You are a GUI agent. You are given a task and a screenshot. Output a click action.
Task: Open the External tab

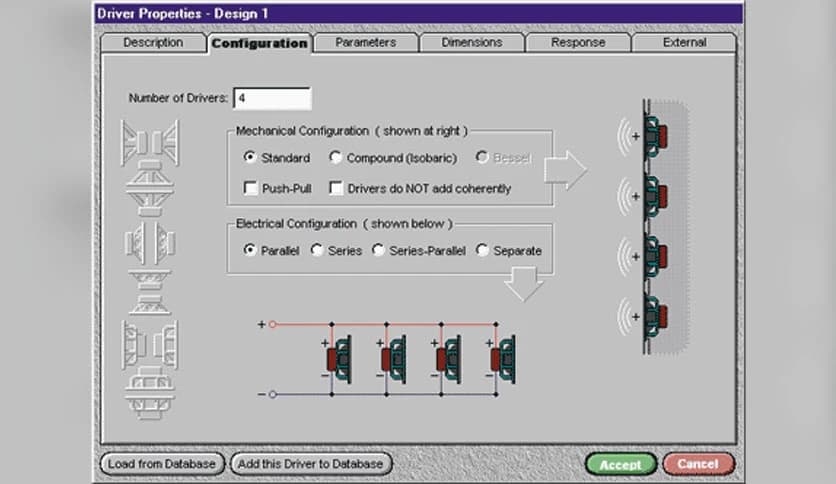(x=685, y=43)
